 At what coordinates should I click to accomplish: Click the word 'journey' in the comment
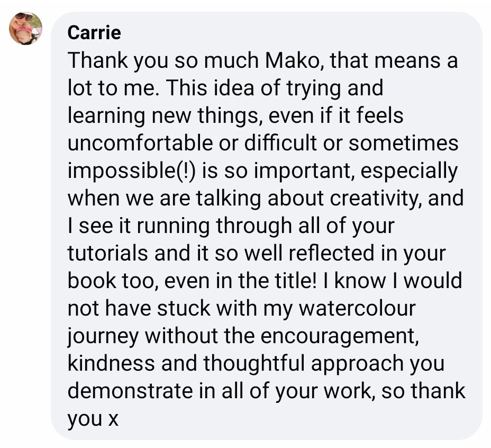point(103,337)
